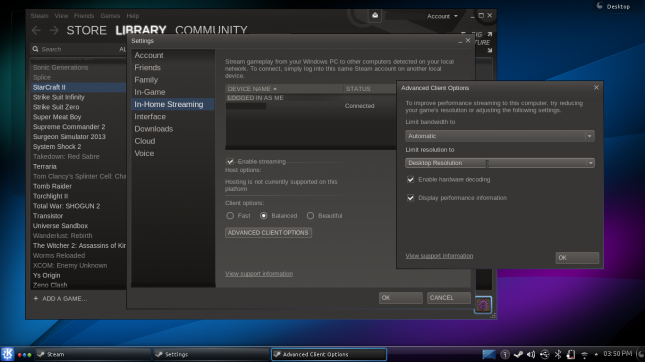Click the clock showing 03:50 PM
645x362 pixels.
617,354
